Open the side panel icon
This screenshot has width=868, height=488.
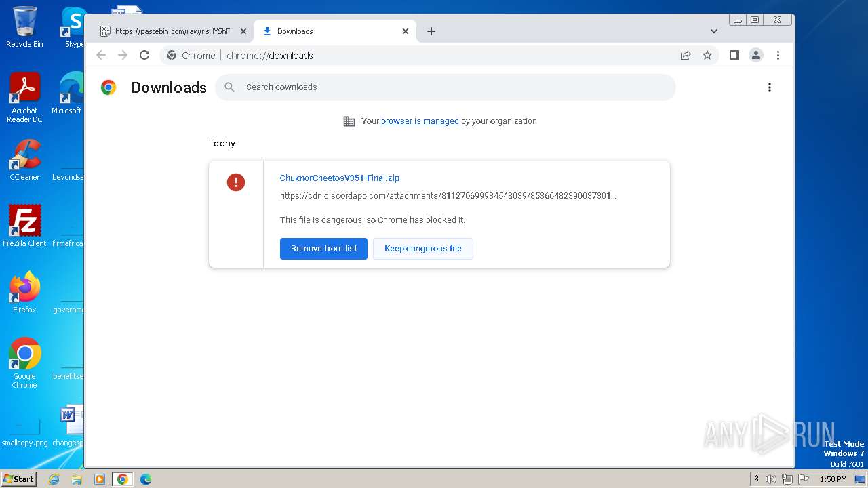734,56
